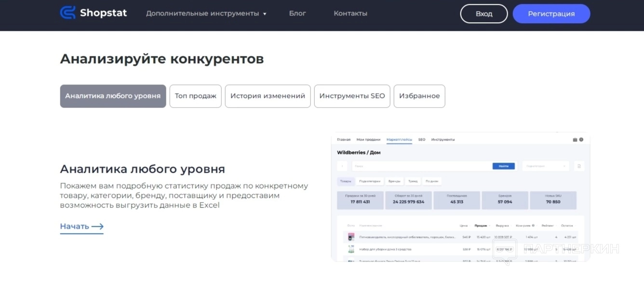This screenshot has height=291, width=644.
Task: Switch to the Инструменты SEO tab
Action: pyautogui.click(x=352, y=96)
